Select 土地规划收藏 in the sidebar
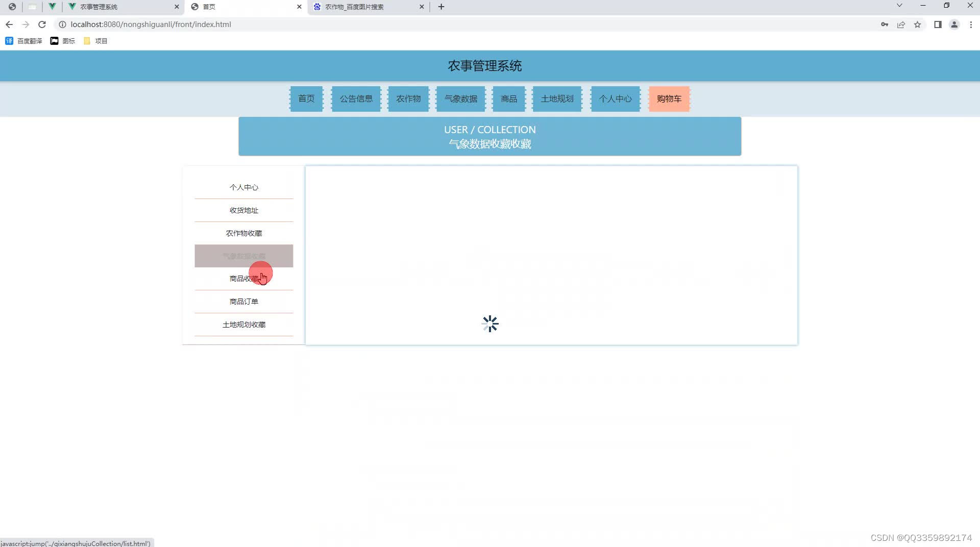This screenshot has width=980, height=547. [244, 325]
